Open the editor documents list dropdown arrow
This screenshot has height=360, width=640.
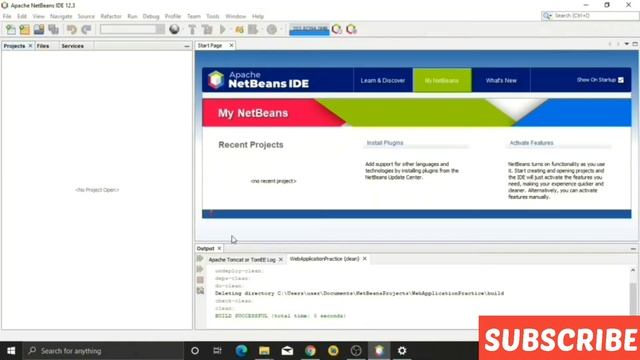(627, 44)
